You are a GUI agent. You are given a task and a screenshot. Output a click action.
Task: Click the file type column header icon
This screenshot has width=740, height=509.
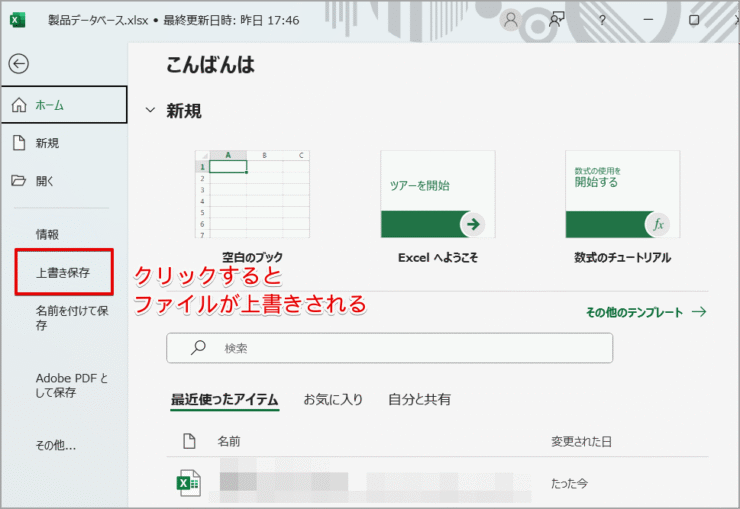189,441
